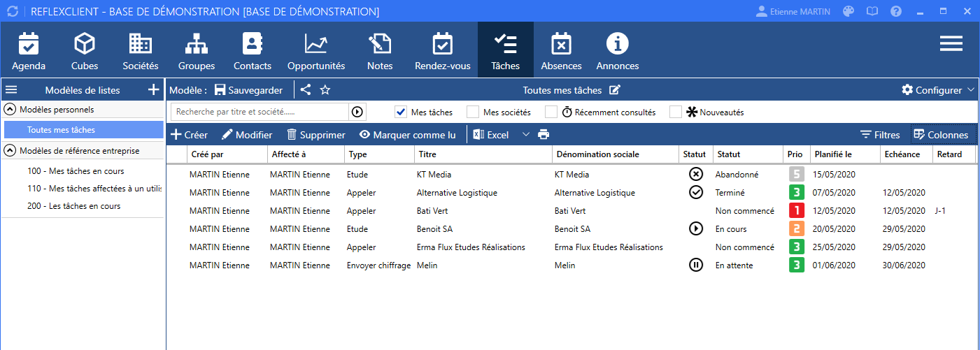Viewport: 980px width, 350px height.
Task: Click the share model icon
Action: (x=306, y=89)
